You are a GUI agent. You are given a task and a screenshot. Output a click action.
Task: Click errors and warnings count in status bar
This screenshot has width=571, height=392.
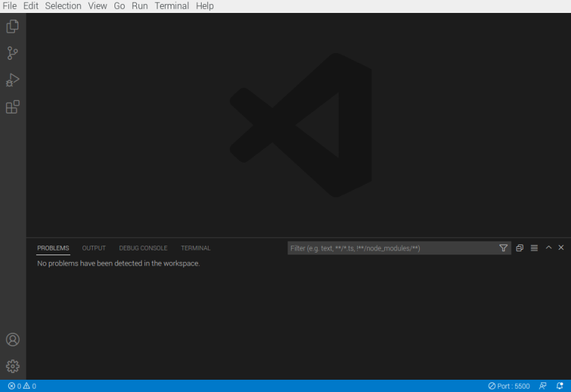pos(22,386)
